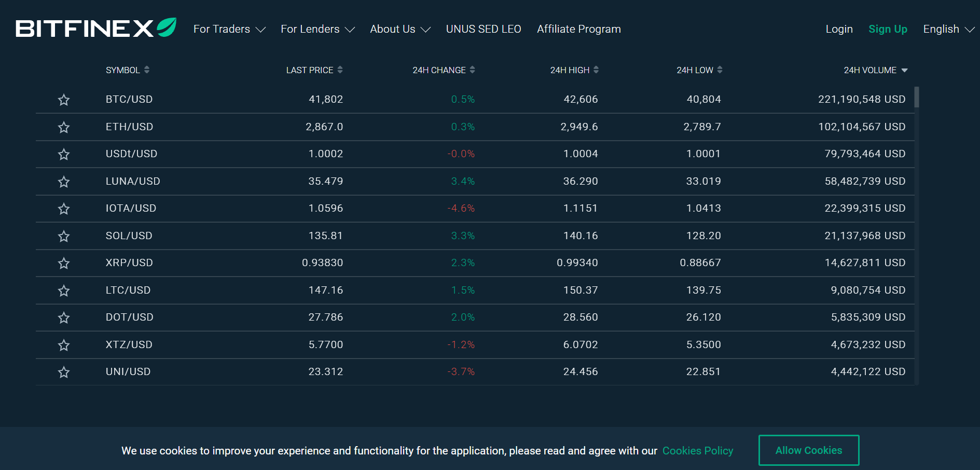
Task: Click the UNI volume 4,442,122 USD
Action: (x=868, y=371)
